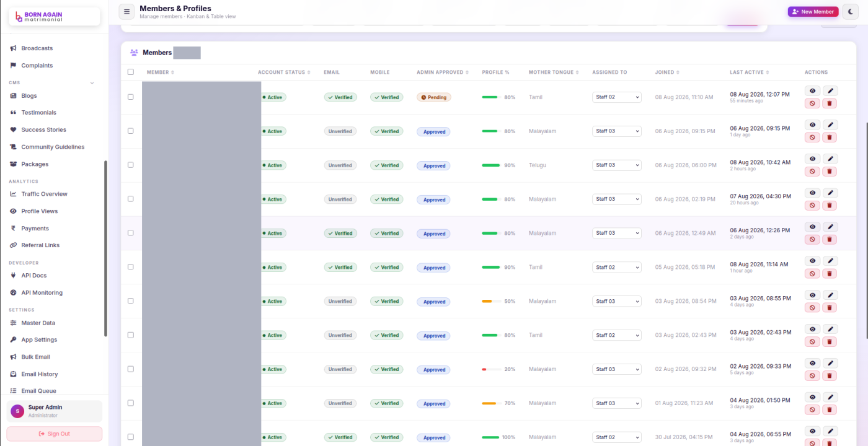Delete the first member with trash icon
The width and height of the screenshot is (868, 446).
pos(830,103)
